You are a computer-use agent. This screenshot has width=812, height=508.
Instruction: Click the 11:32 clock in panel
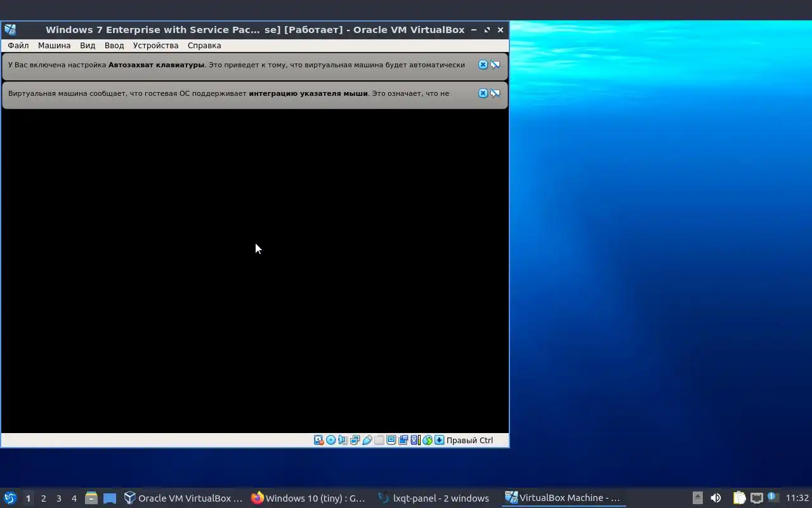tap(797, 498)
